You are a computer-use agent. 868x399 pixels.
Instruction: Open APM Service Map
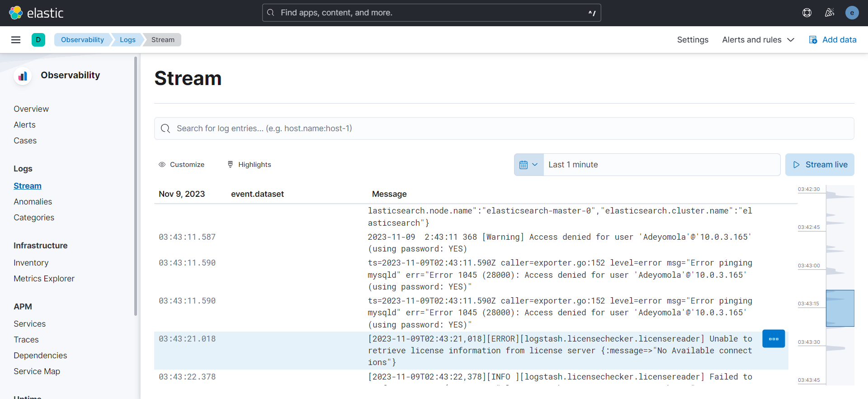click(37, 371)
